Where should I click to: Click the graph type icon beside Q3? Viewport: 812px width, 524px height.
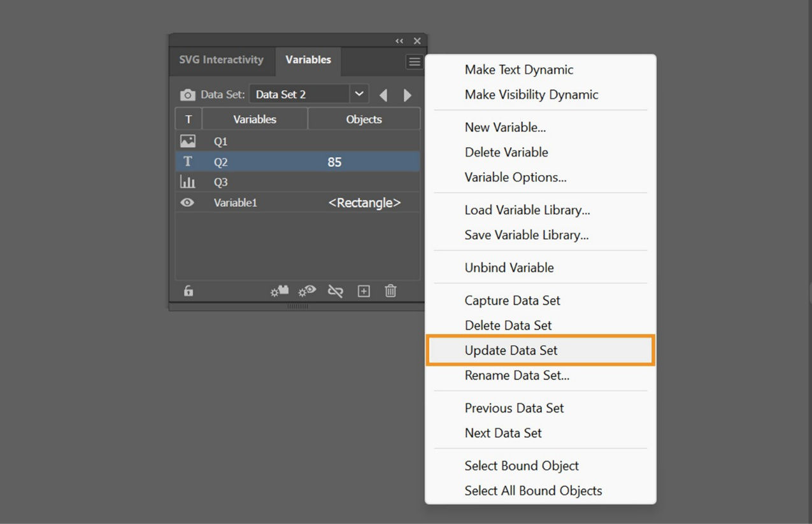(187, 182)
